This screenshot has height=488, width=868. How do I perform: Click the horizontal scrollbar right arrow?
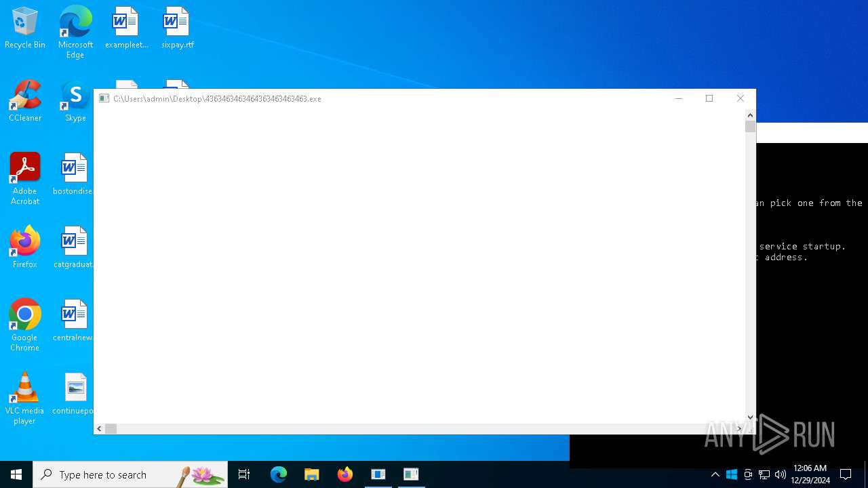[x=739, y=428]
